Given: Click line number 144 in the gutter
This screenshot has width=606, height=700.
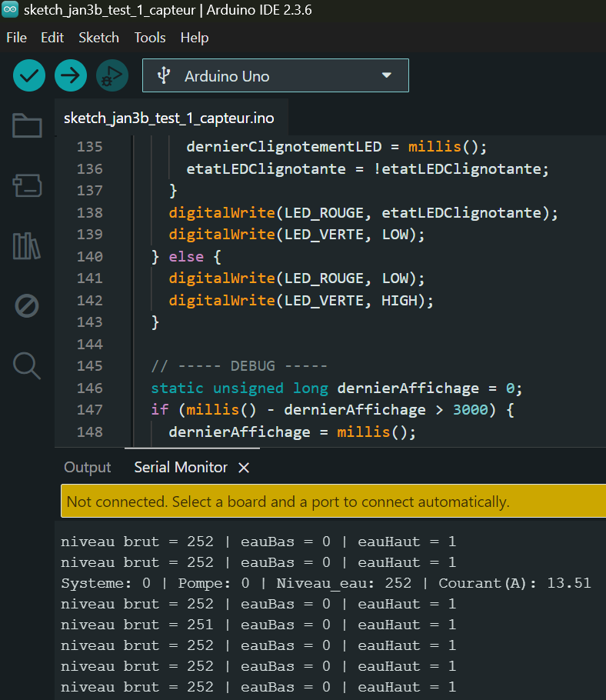Looking at the screenshot, I should point(90,344).
